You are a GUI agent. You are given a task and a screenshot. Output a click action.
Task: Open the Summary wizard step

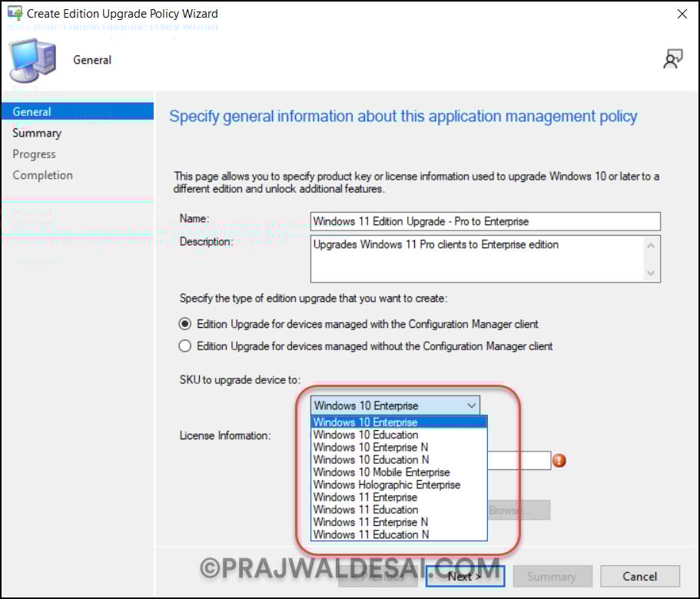click(37, 133)
